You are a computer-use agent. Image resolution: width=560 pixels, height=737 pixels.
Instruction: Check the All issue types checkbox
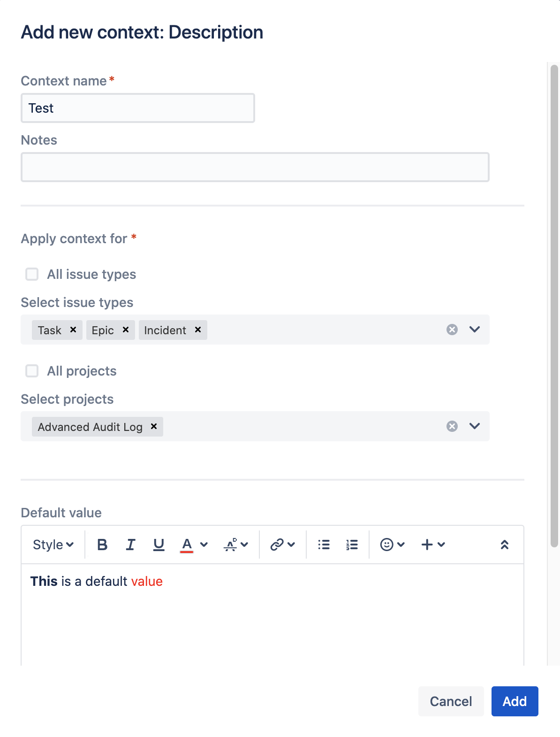click(32, 274)
